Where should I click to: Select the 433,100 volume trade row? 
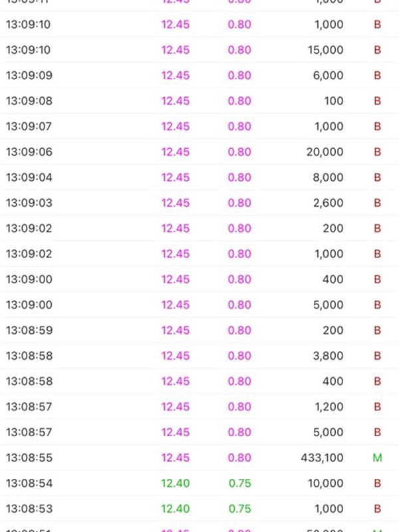[199, 458]
